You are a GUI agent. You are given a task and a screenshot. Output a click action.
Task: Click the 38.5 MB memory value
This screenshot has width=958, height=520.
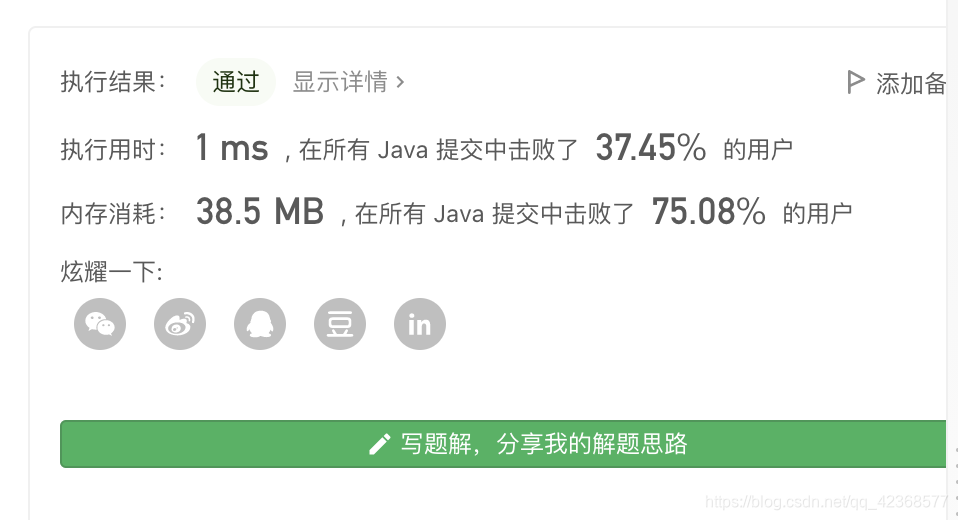pos(260,211)
